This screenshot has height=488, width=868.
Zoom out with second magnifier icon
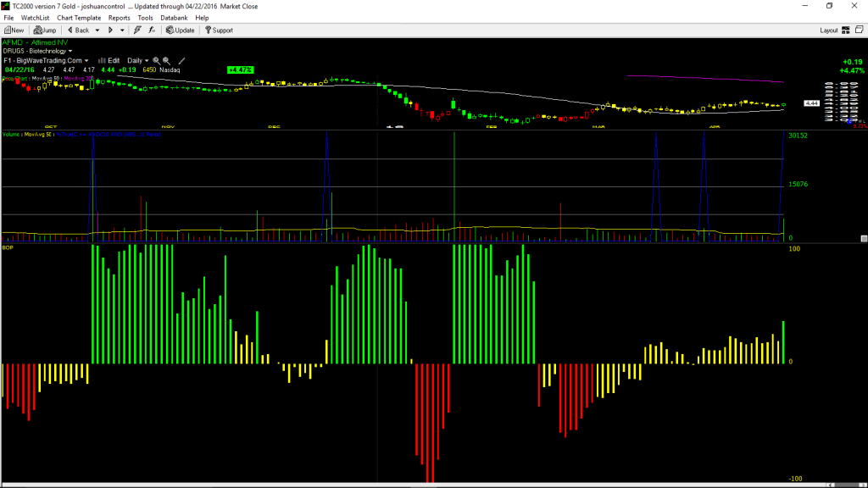167,61
